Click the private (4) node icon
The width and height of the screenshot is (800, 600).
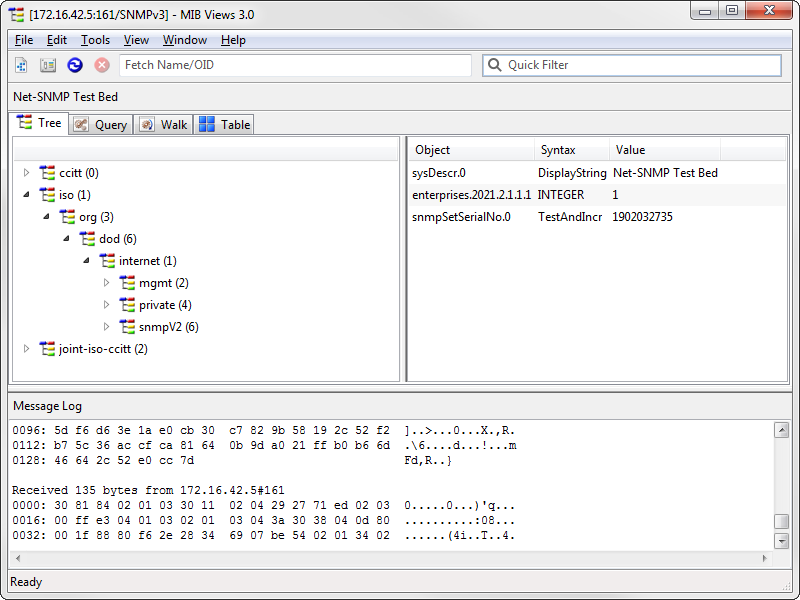point(127,305)
